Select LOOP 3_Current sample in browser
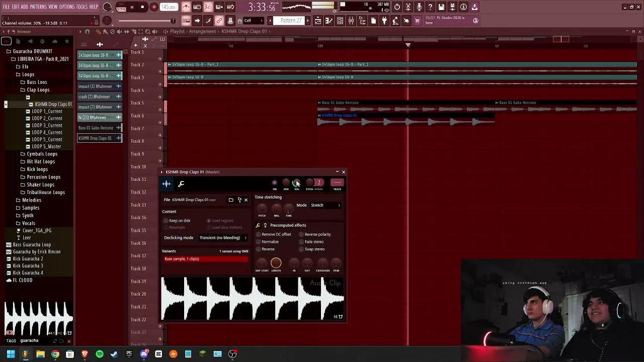The width and height of the screenshot is (644, 362). click(x=47, y=125)
